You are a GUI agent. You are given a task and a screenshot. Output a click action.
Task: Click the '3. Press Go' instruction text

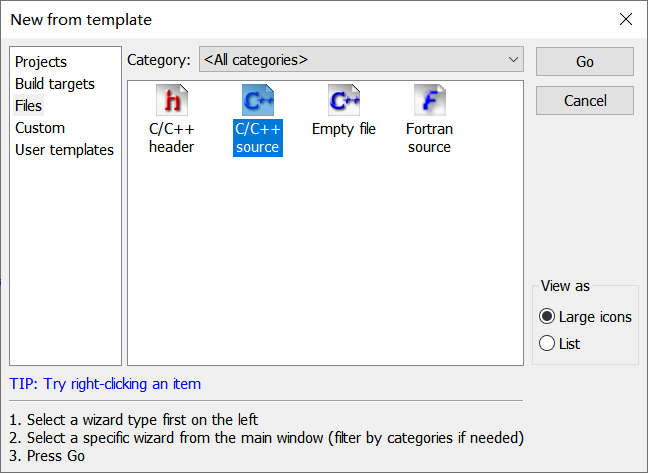pyautogui.click(x=47, y=456)
